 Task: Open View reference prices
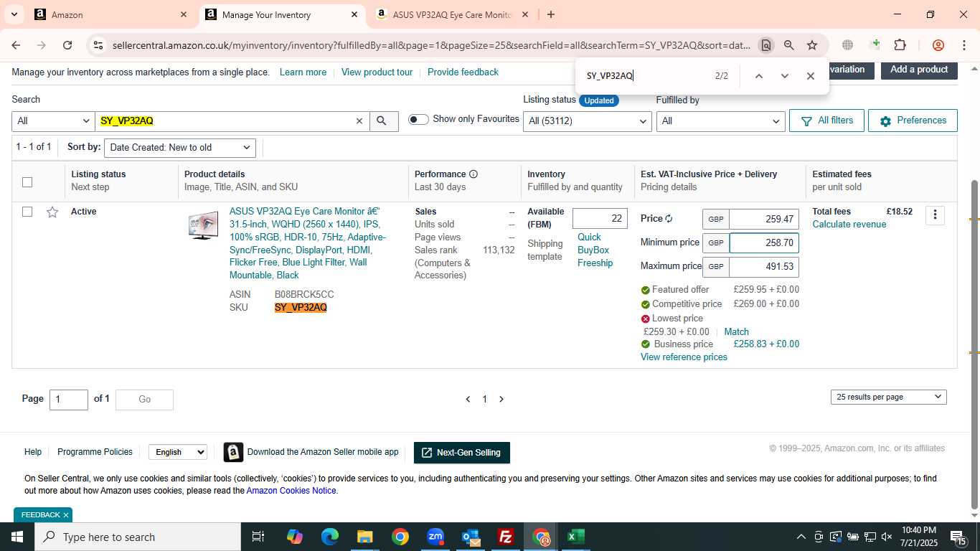coord(684,357)
